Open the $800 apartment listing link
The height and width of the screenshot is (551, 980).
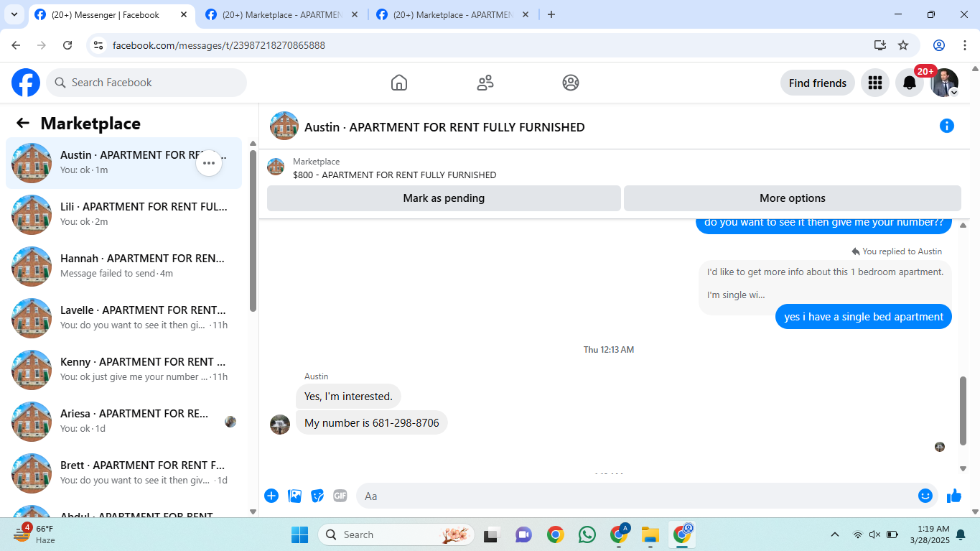[394, 175]
